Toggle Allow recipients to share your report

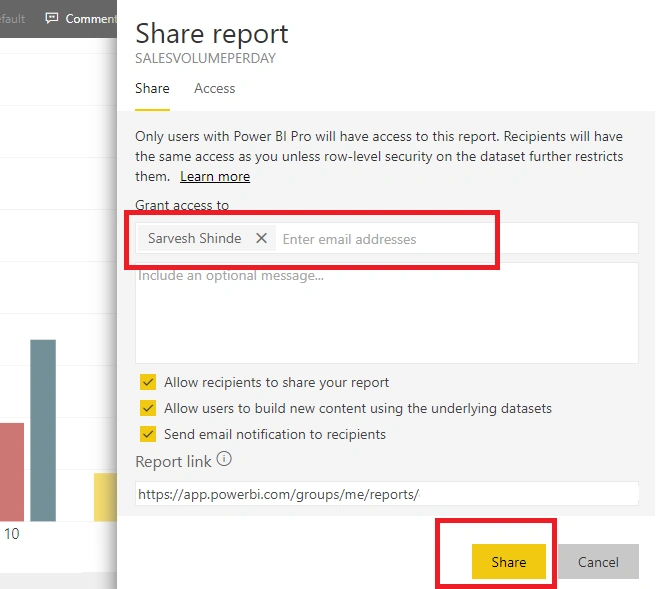click(148, 382)
